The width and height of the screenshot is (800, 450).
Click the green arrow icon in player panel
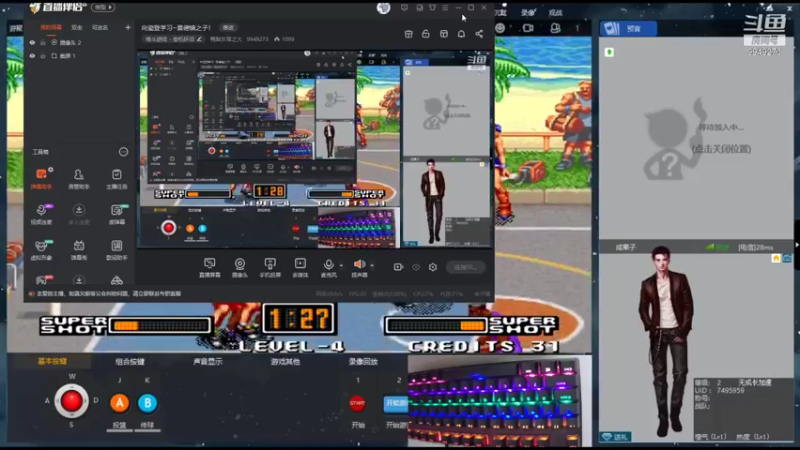tap(609, 52)
